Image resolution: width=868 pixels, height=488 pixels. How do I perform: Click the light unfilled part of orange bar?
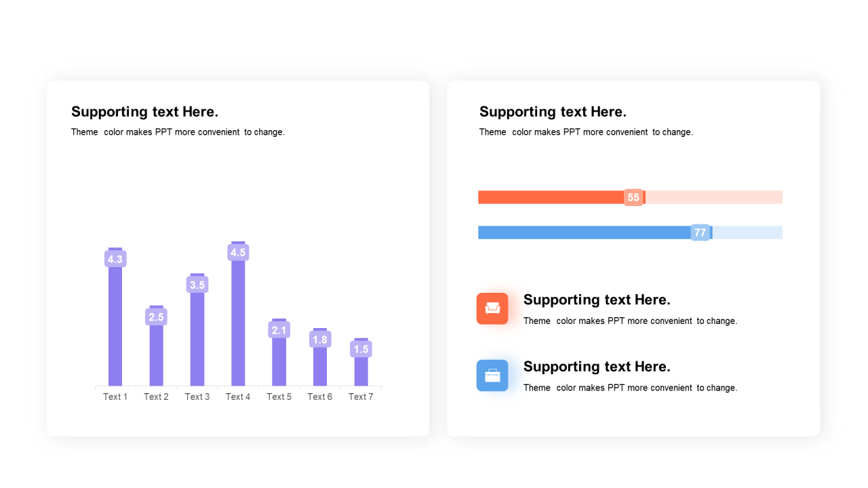point(713,197)
